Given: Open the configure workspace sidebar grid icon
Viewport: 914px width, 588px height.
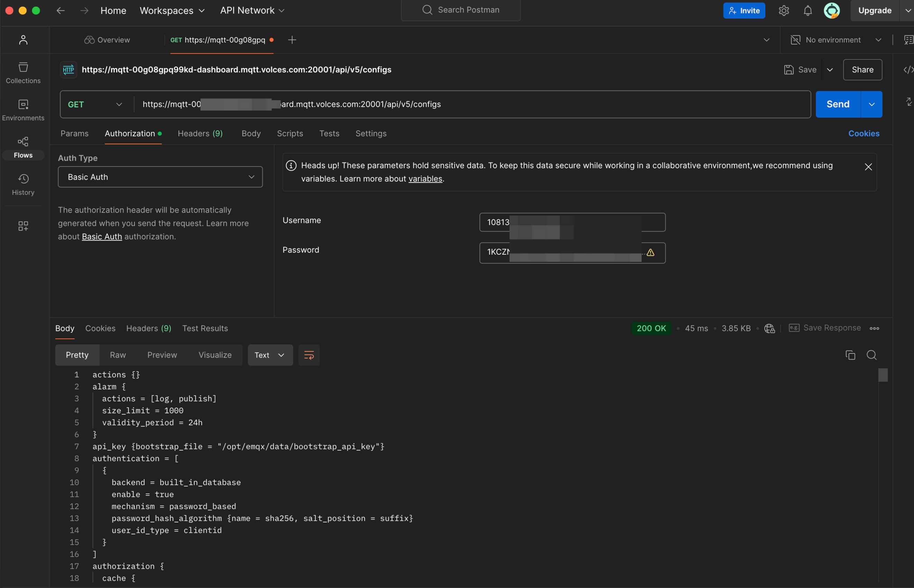Looking at the screenshot, I should [23, 226].
